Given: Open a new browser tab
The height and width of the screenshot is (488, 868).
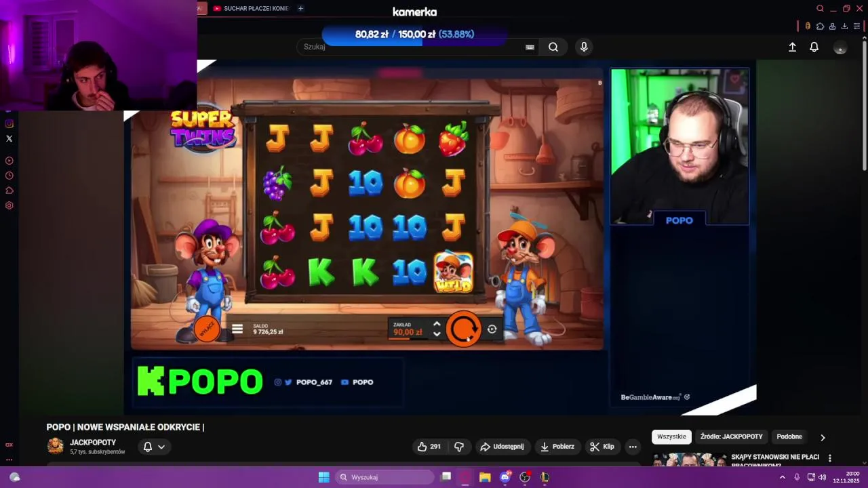Looking at the screenshot, I should point(300,8).
